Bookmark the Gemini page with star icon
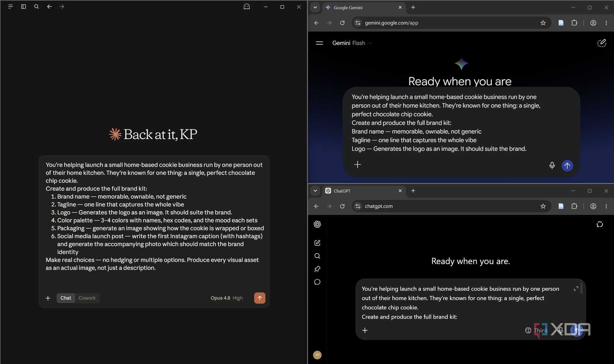The image size is (614, 364). tap(543, 23)
